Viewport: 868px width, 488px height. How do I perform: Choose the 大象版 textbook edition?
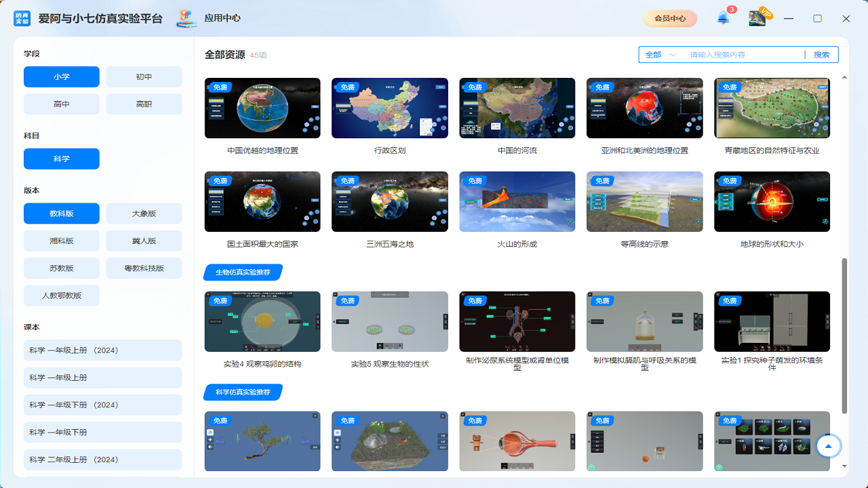point(144,213)
